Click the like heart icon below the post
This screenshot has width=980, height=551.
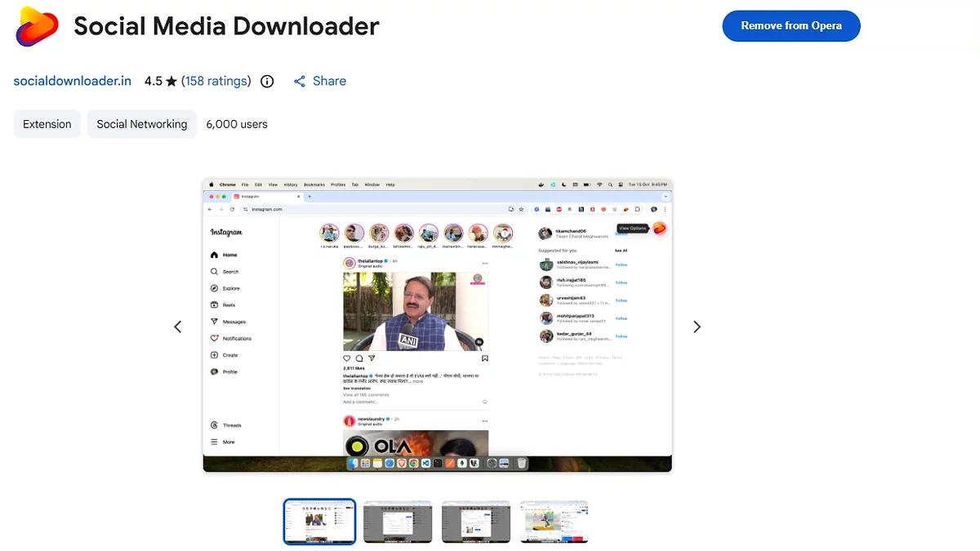click(x=346, y=358)
